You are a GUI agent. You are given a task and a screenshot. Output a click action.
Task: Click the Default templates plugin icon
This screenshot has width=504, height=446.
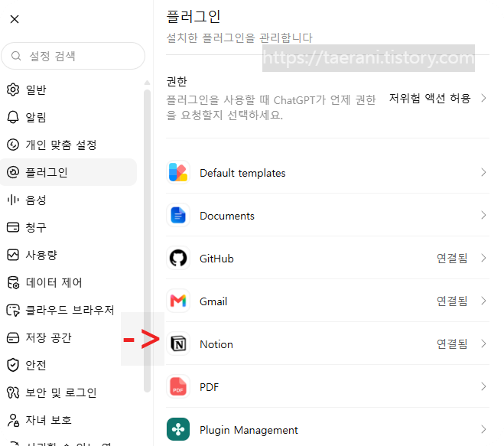click(x=178, y=172)
